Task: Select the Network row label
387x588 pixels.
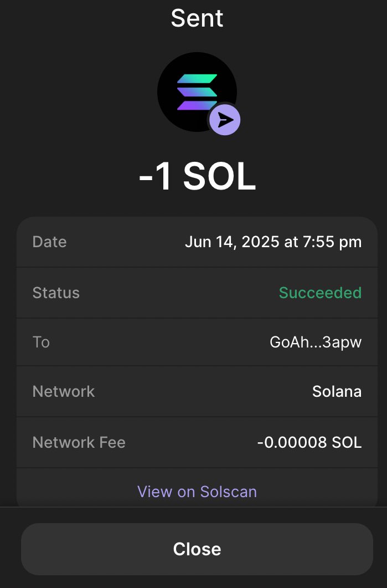Action: coord(64,391)
